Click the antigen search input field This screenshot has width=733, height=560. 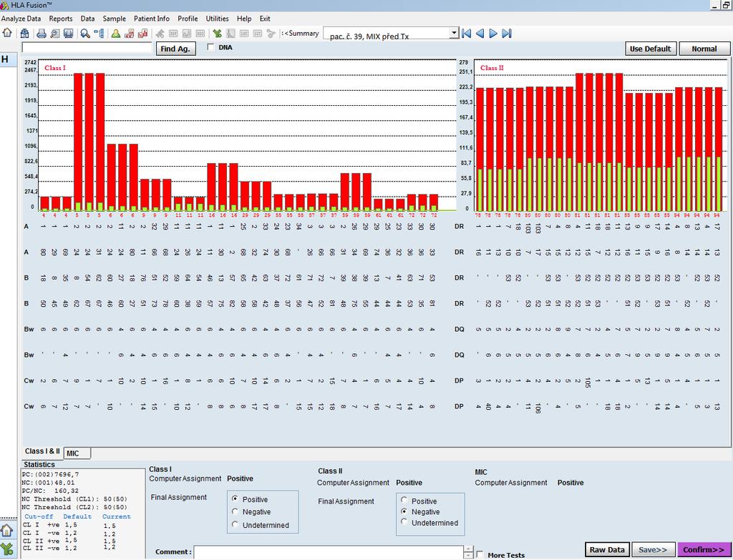click(x=87, y=48)
